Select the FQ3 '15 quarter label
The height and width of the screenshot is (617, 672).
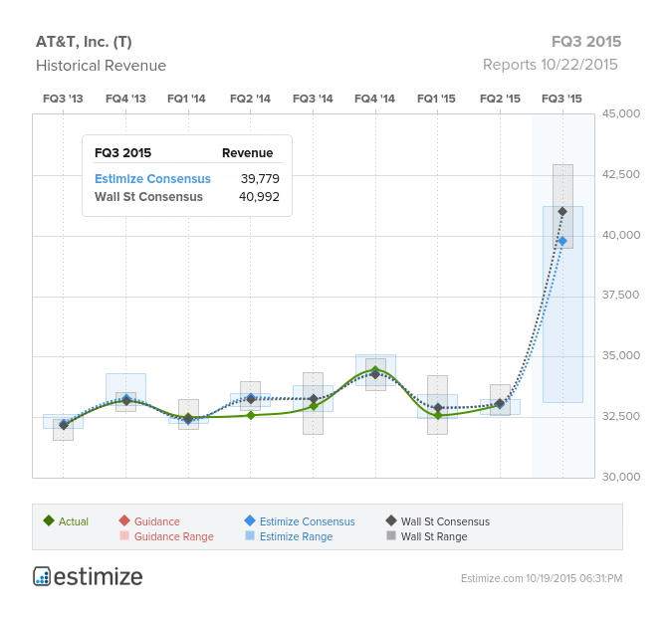pyautogui.click(x=561, y=99)
